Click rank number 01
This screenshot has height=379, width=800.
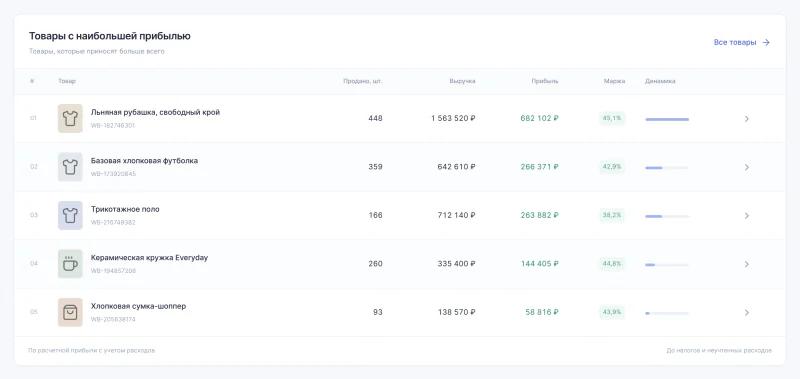click(x=34, y=118)
